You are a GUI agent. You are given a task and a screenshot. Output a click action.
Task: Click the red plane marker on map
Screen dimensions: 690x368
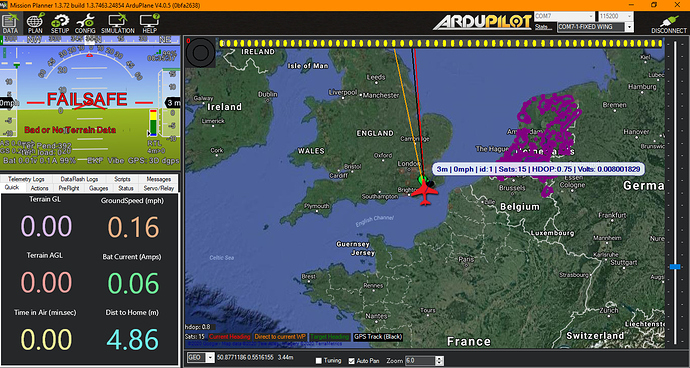coord(425,193)
